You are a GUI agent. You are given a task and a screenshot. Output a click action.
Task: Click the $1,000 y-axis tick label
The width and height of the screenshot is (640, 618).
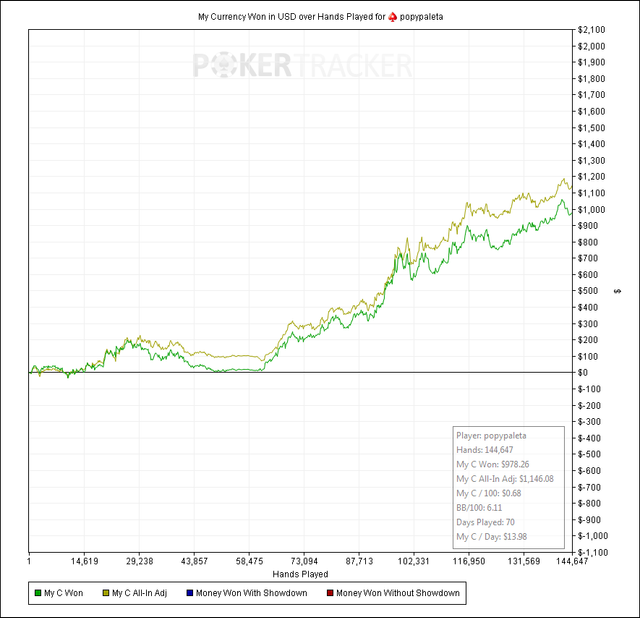click(591, 209)
